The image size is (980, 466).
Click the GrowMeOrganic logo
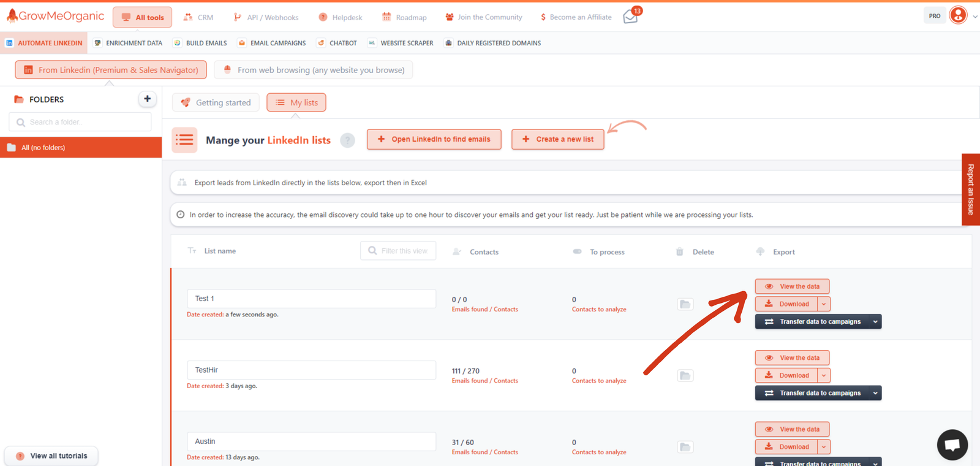55,16
